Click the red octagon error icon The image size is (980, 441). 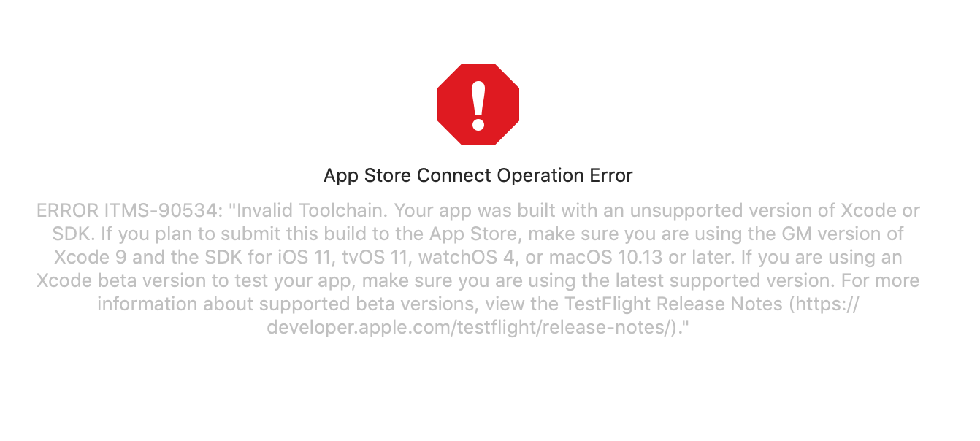pos(478,104)
